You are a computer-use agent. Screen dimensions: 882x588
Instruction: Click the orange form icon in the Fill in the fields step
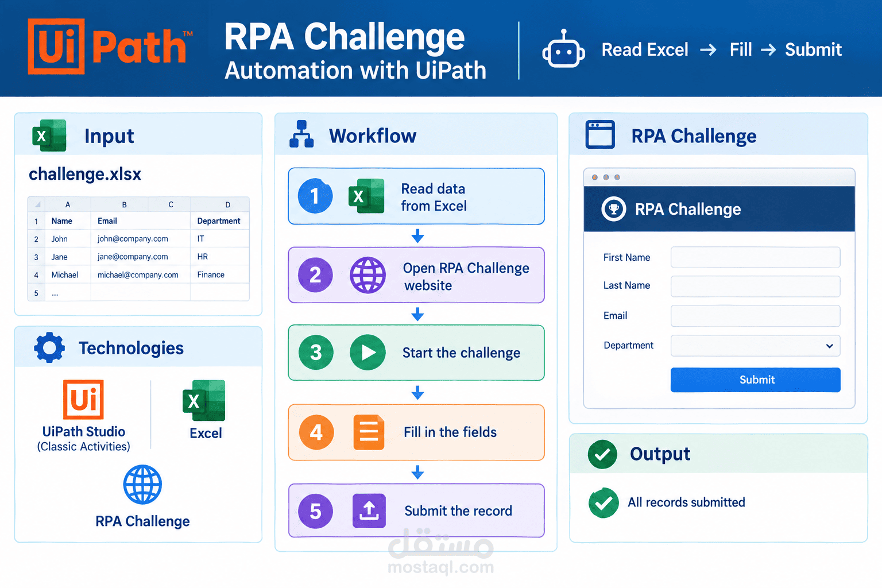click(369, 432)
